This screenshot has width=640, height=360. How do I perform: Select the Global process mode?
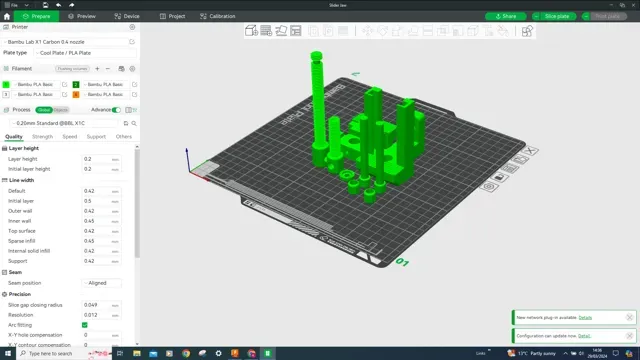pyautogui.click(x=44, y=110)
